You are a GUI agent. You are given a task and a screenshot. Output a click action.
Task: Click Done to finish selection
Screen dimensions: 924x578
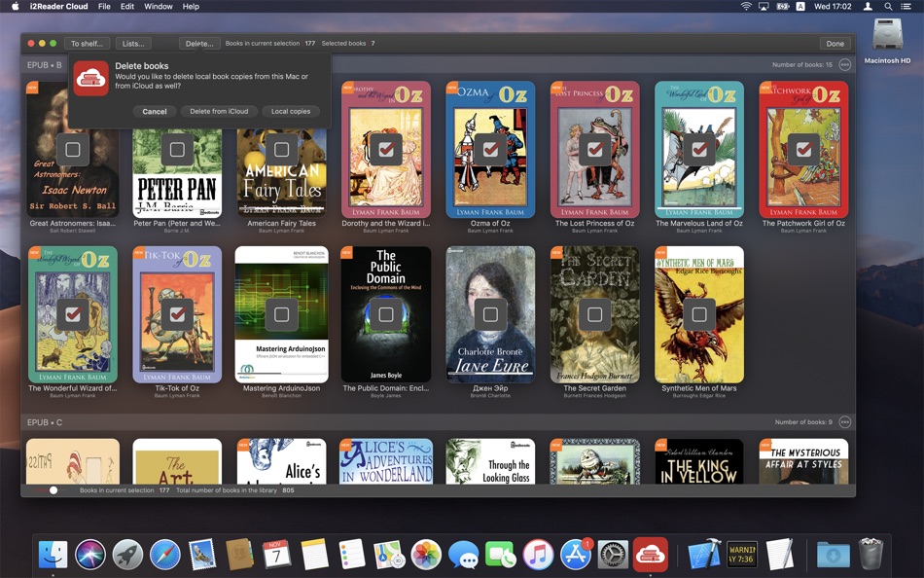pos(835,43)
